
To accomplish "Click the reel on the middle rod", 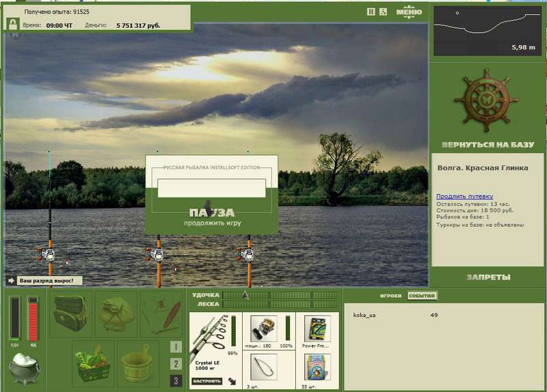I will (156, 254).
